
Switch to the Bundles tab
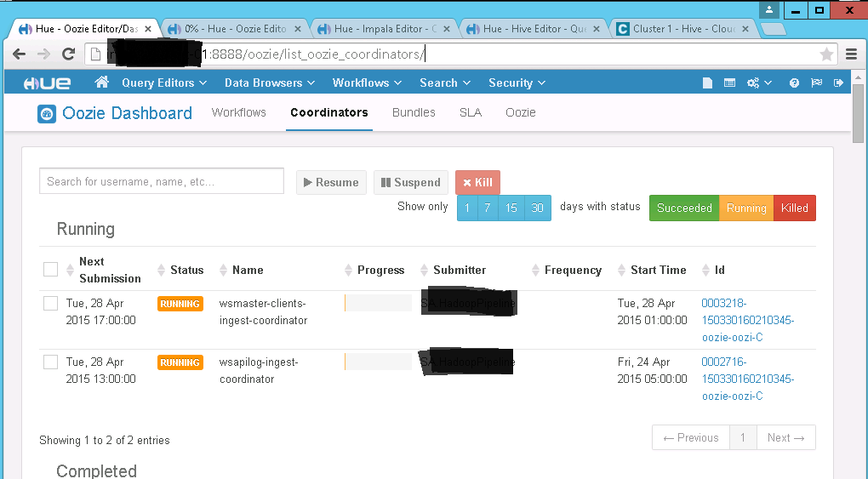point(414,112)
